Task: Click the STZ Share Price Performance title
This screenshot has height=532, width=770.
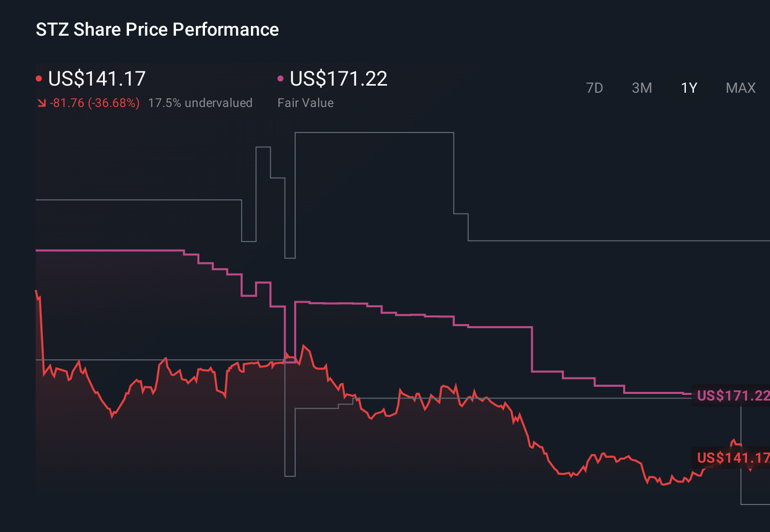Action: 157,29
